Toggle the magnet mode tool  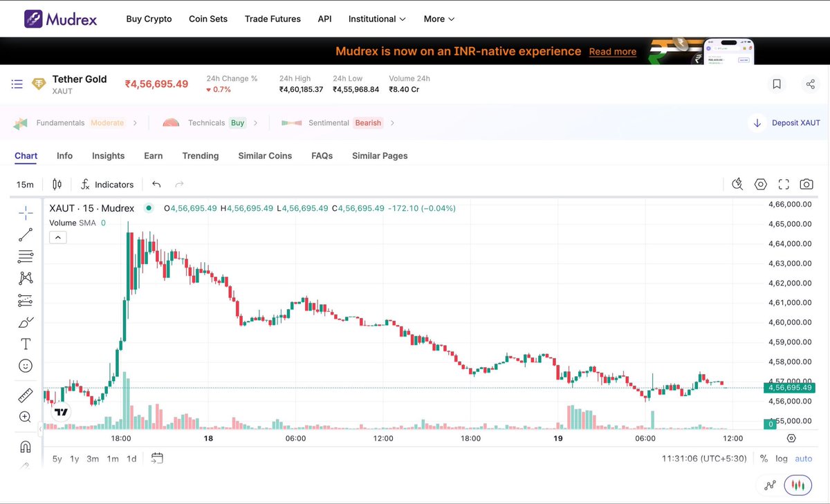coord(26,447)
